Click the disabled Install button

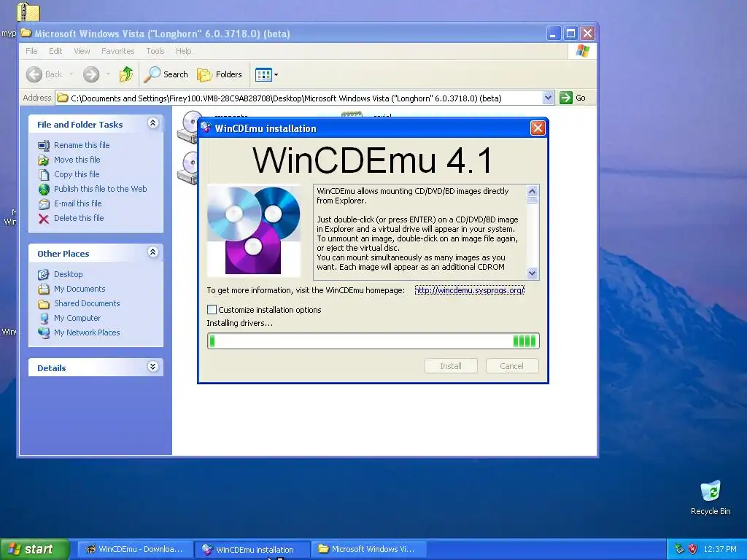pyautogui.click(x=451, y=366)
